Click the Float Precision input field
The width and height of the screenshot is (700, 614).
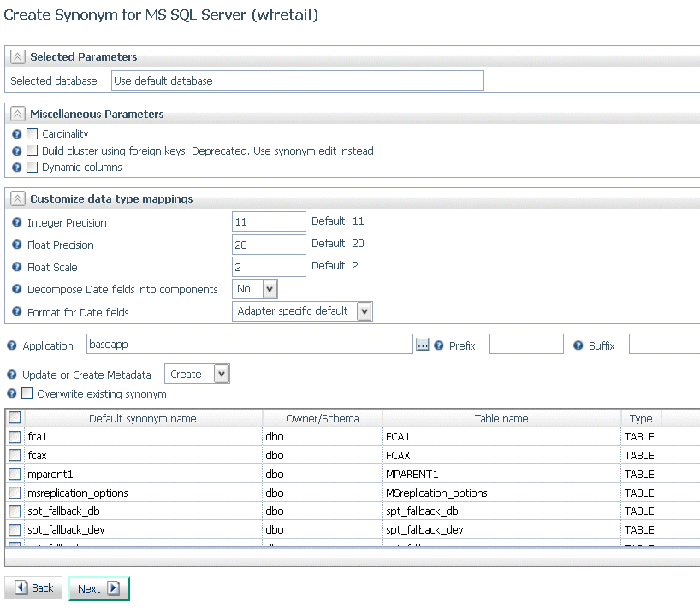pos(269,245)
